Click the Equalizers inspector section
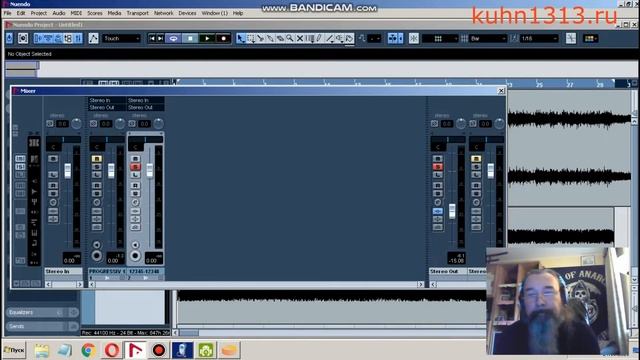Image resolution: width=640 pixels, height=360 pixels. pos(42,312)
